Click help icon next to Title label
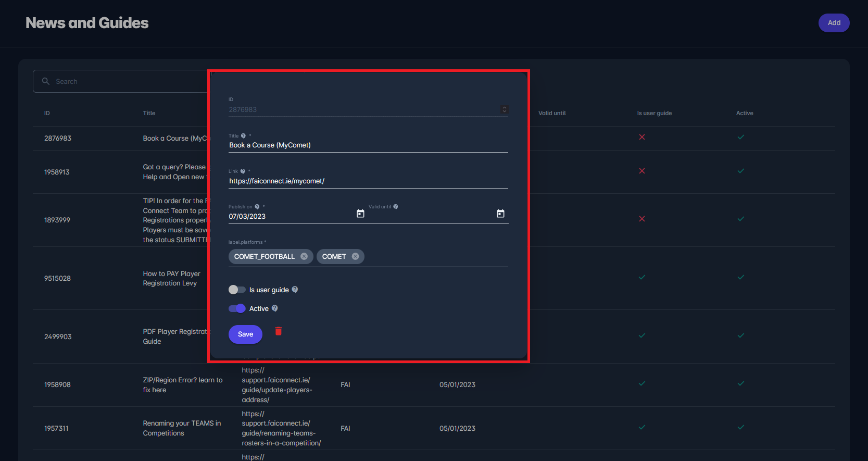Screen dimensions: 868x461 243,136
